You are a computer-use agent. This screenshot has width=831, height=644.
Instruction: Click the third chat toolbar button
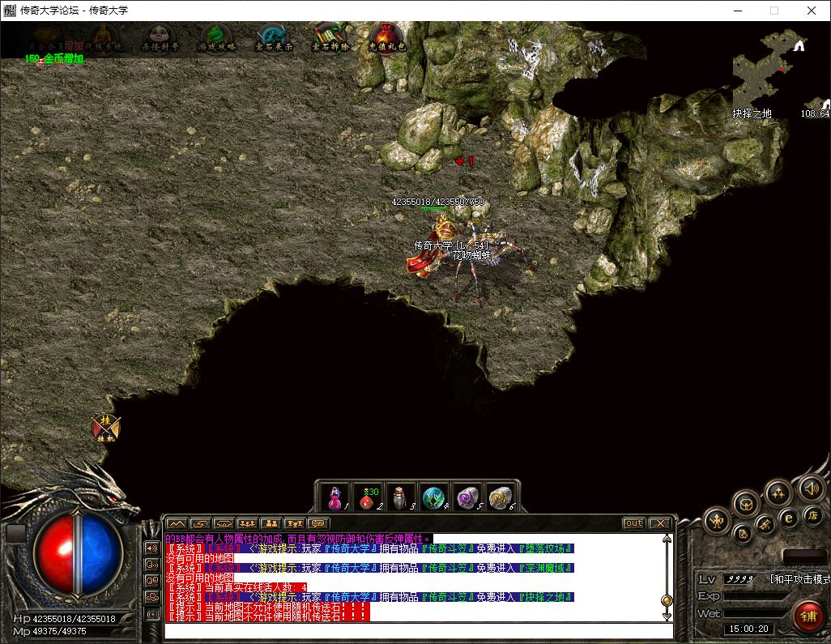coord(224,523)
